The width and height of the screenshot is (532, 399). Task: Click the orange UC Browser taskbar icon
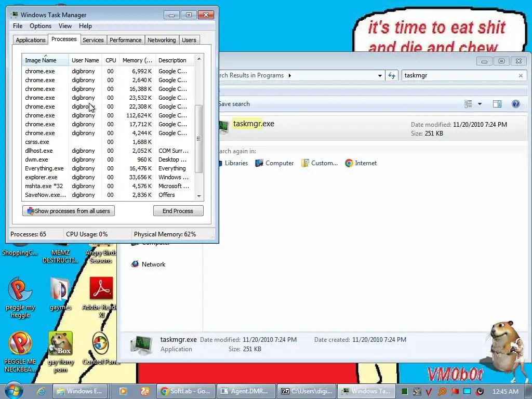[x=145, y=391]
